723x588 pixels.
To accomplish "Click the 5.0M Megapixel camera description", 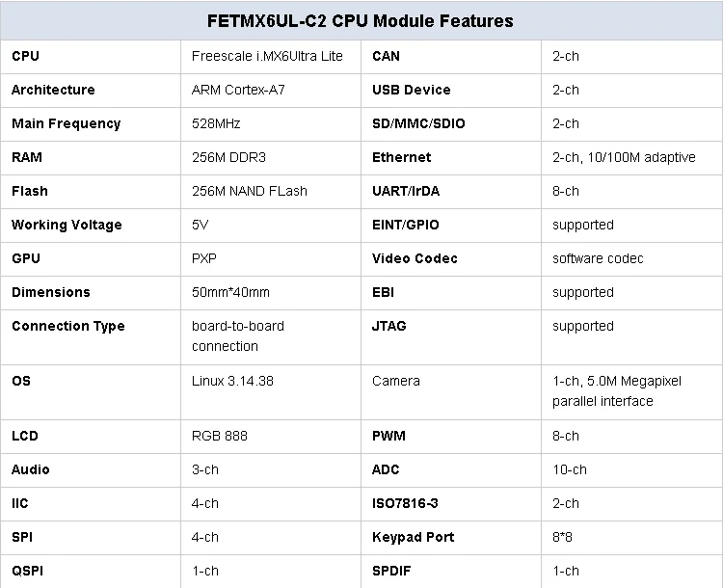I will (x=617, y=391).
